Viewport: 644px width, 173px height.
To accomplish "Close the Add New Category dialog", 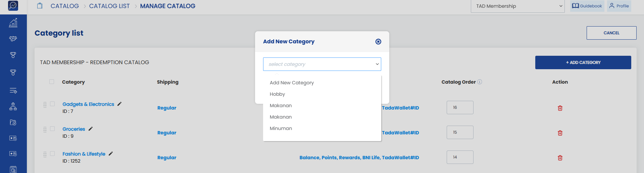I will [x=378, y=41].
